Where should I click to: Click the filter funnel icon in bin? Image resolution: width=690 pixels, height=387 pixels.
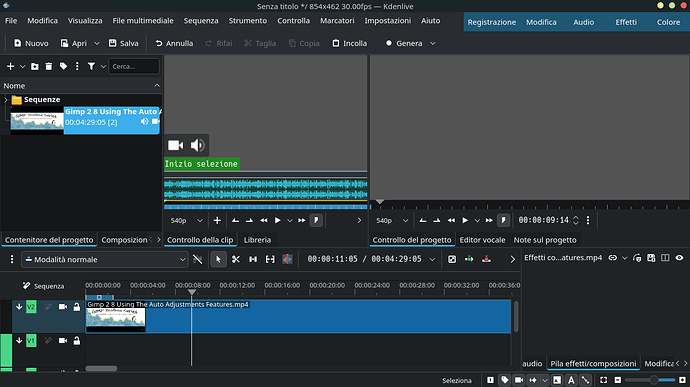pos(91,66)
